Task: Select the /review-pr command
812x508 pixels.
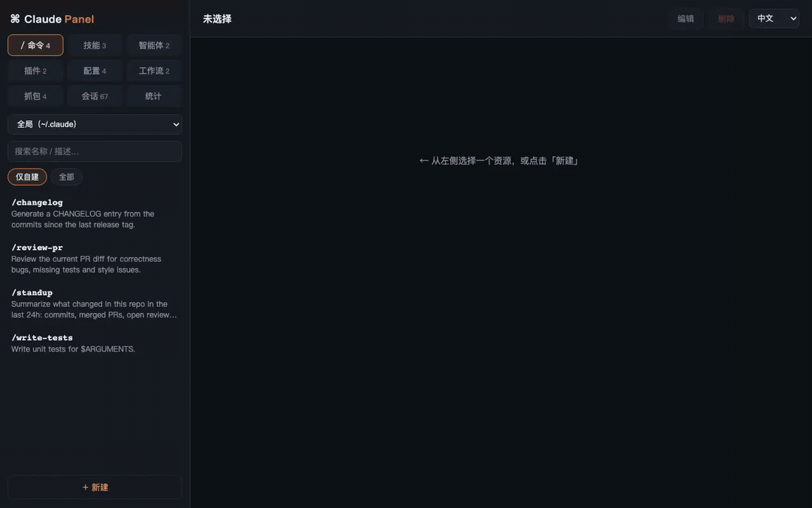Action: 95,258
